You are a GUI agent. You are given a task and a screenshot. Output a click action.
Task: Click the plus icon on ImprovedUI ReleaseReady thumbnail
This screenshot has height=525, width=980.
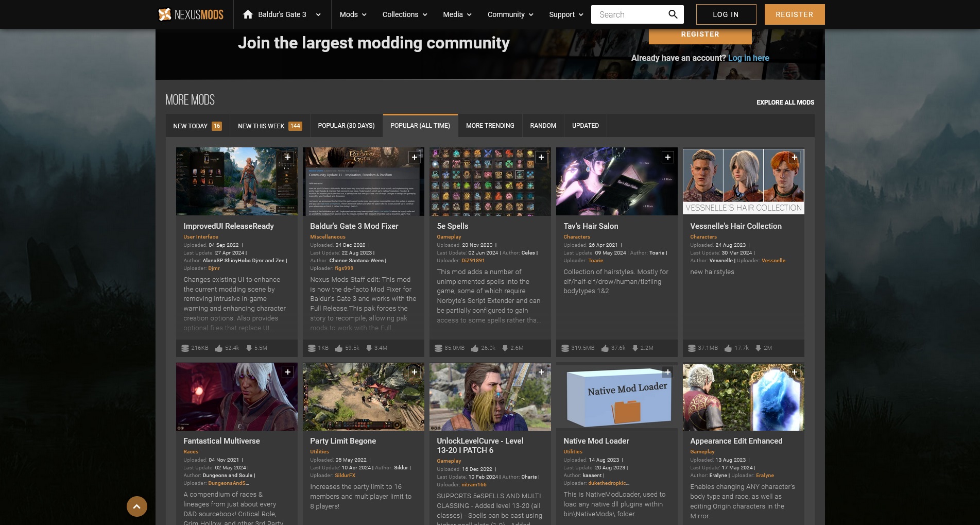pyautogui.click(x=288, y=157)
